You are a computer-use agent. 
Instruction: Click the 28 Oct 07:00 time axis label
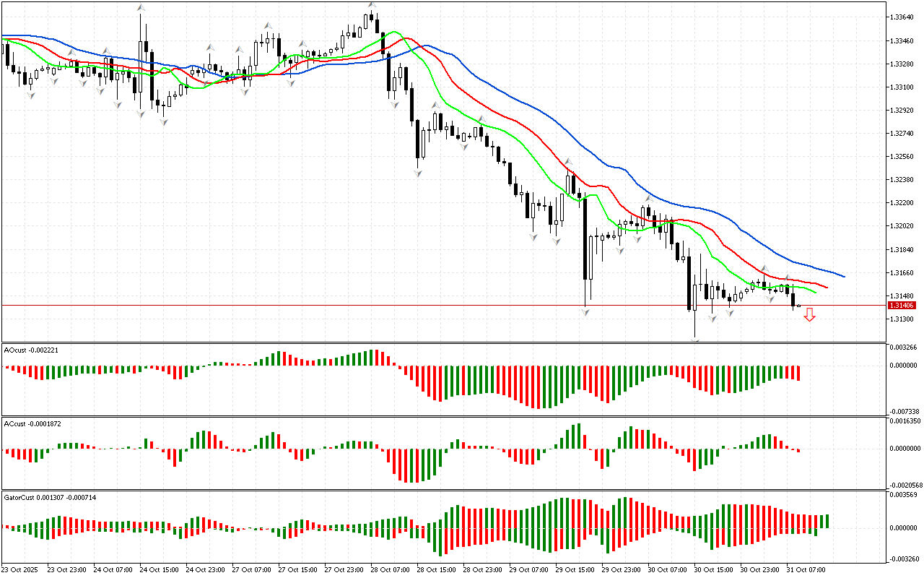389,569
